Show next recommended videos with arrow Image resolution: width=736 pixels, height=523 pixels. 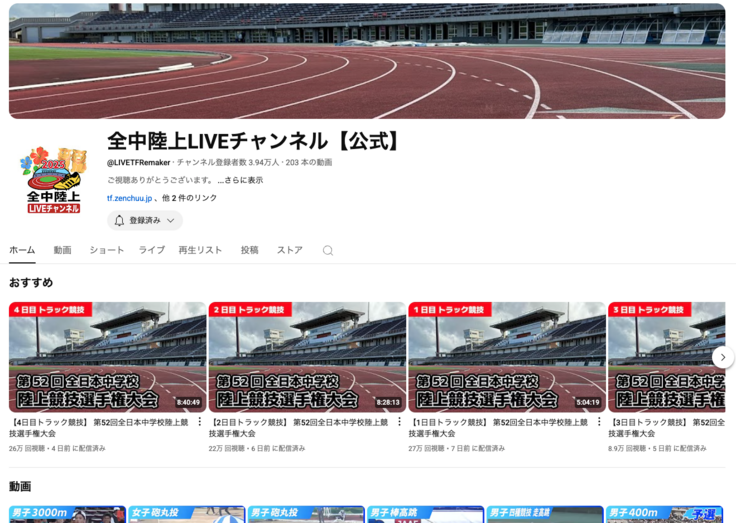tap(723, 357)
